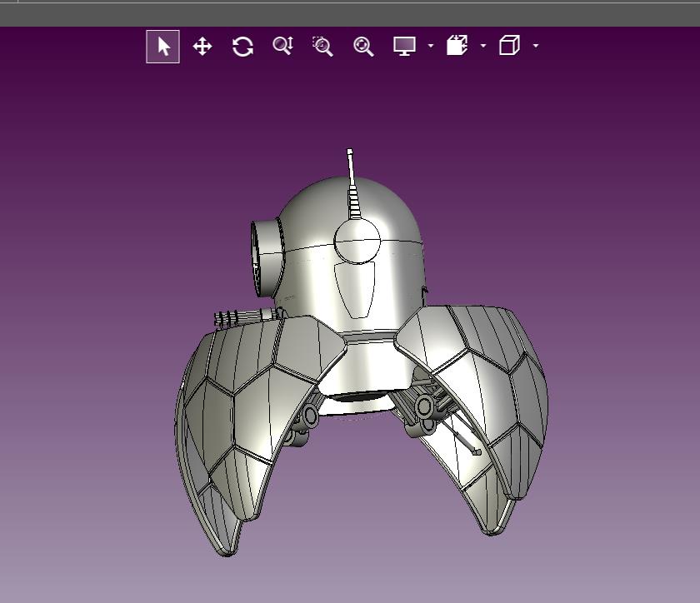Expand the section view dropdown arrow
The image size is (700, 603).
click(x=483, y=46)
